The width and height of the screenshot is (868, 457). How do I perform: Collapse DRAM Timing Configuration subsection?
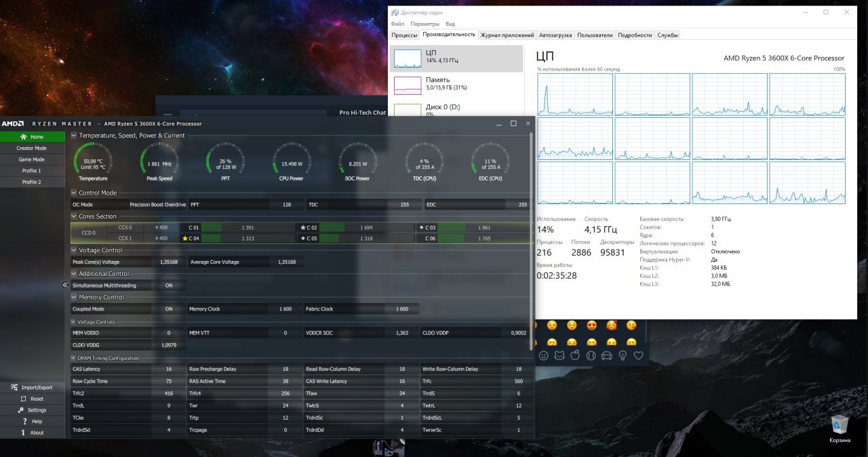click(x=73, y=358)
